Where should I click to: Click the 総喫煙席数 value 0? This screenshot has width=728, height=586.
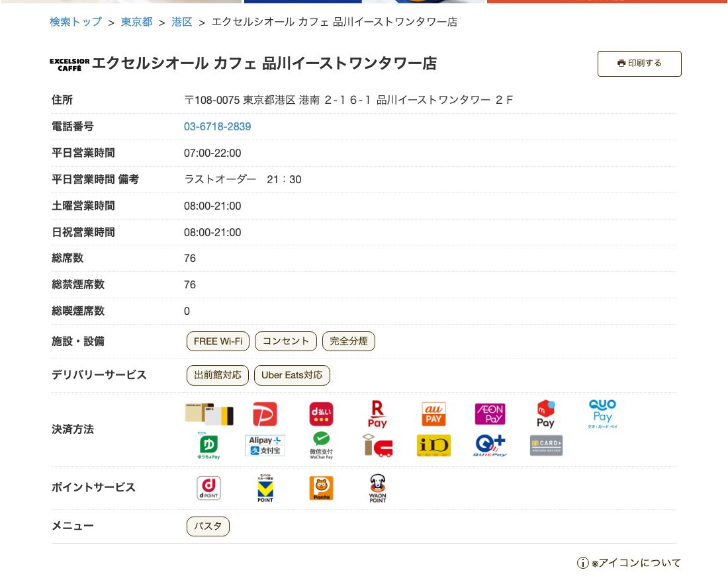(x=187, y=312)
